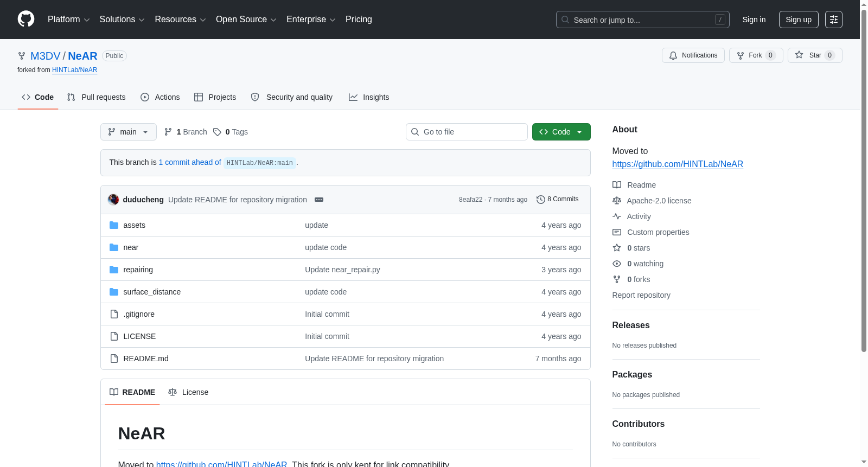Open the README.md file

pos(146,359)
